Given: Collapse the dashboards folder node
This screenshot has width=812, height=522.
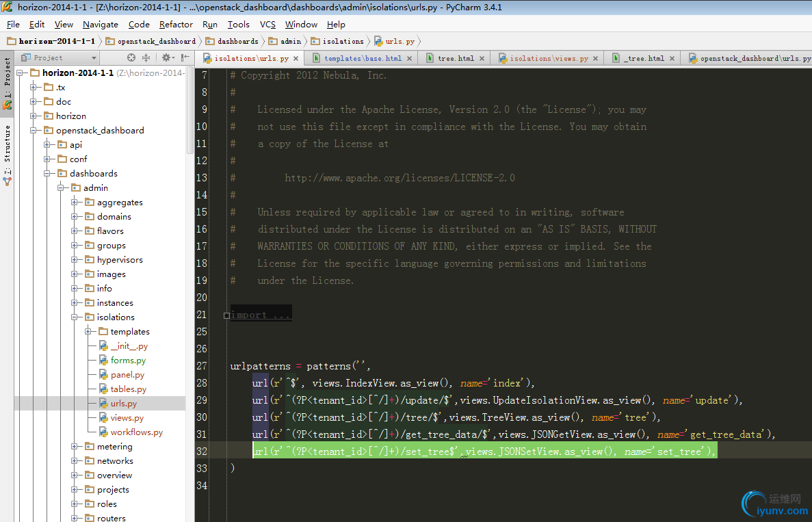Looking at the screenshot, I should 47,174.
